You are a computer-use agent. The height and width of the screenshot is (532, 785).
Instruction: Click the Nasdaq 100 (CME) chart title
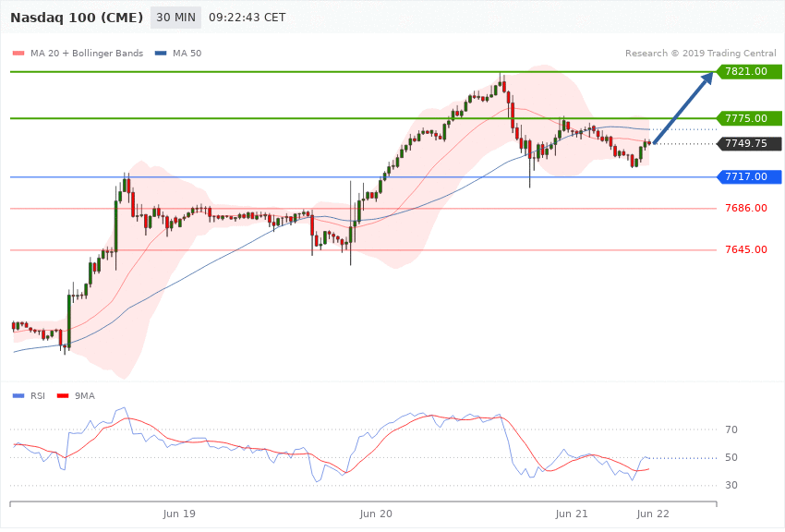[77, 18]
